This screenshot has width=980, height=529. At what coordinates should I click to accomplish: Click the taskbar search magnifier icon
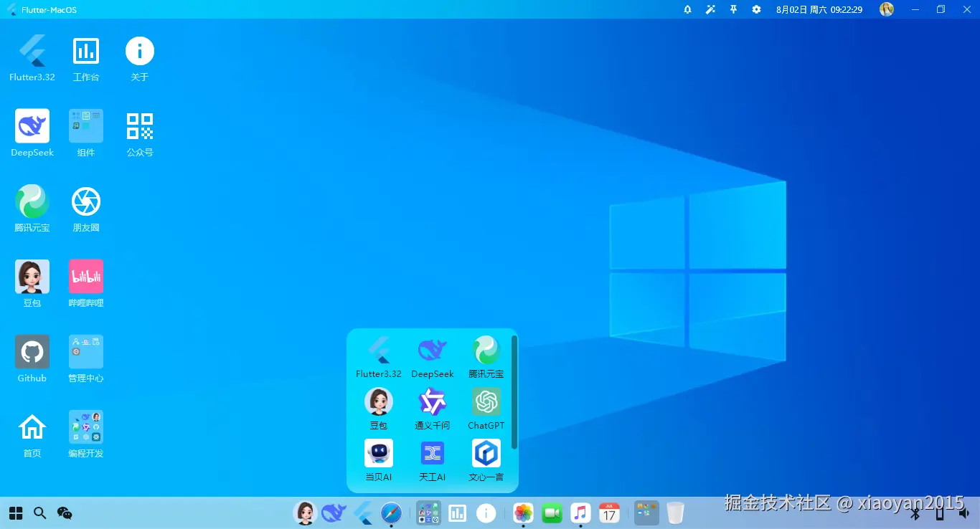[40, 513]
